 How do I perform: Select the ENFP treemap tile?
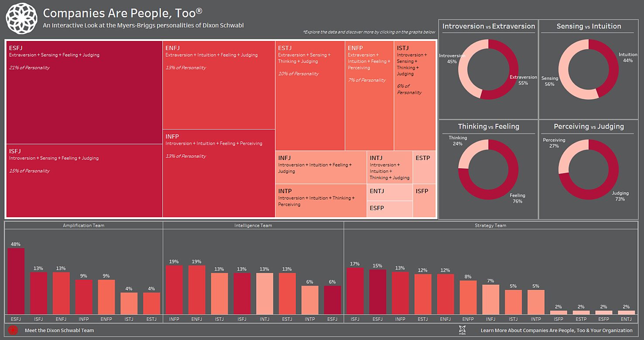[370, 96]
